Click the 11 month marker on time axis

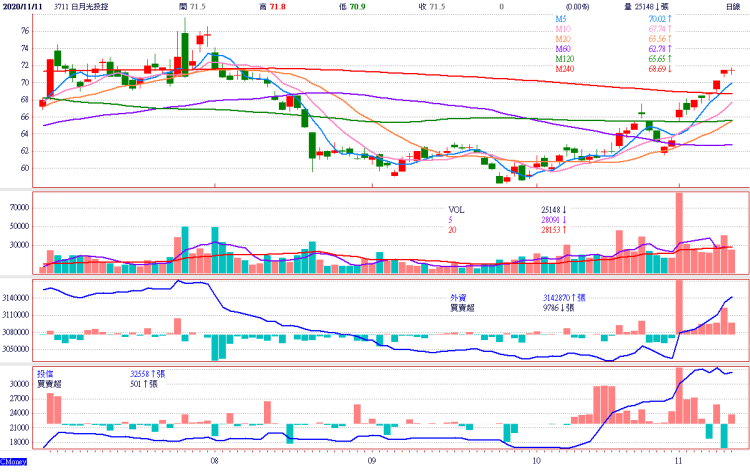pyautogui.click(x=679, y=463)
